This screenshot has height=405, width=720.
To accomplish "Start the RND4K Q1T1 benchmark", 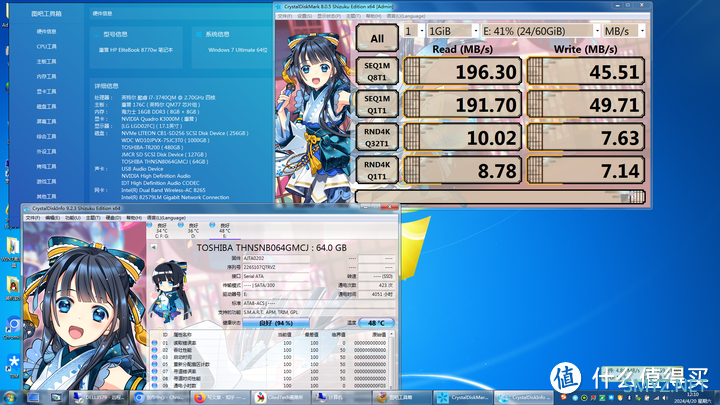I will click(377, 170).
